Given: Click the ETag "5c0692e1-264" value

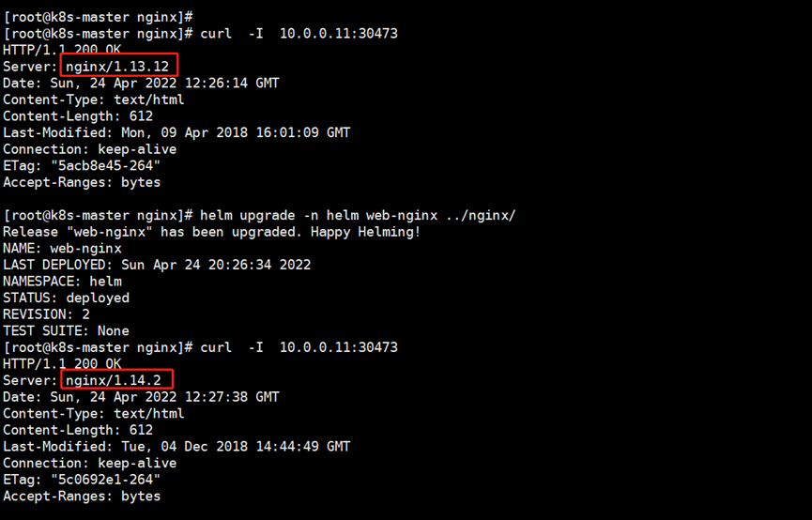Looking at the screenshot, I should coord(106,480).
